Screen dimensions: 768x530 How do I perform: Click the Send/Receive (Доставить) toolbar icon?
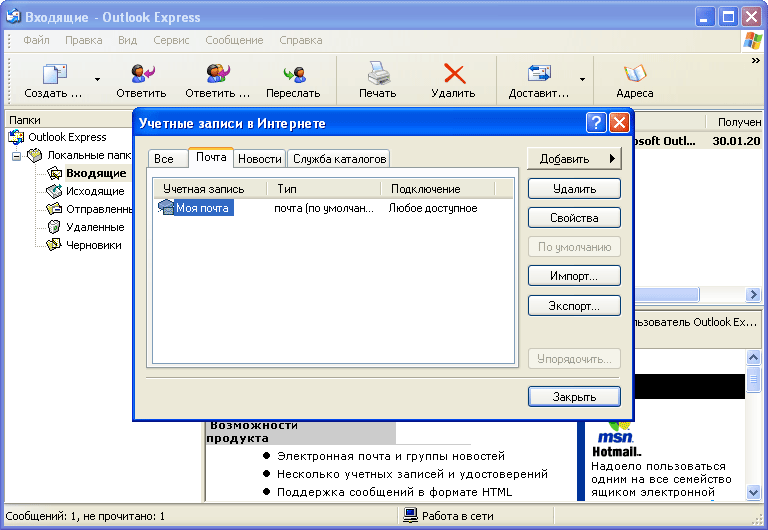tap(539, 73)
